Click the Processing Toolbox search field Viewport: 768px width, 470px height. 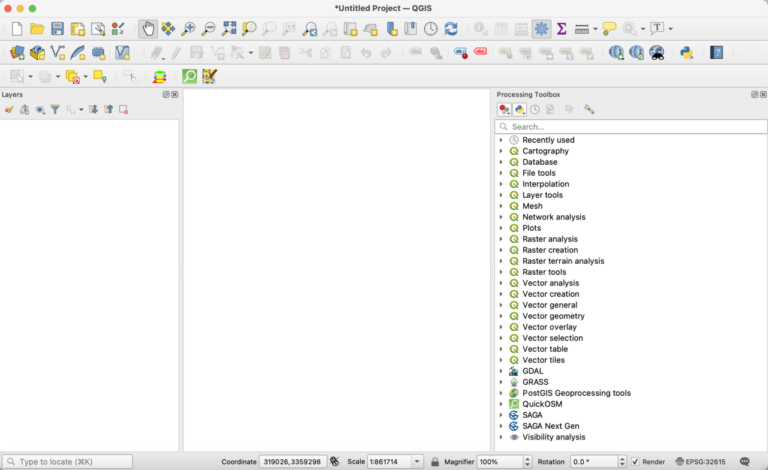tap(631, 127)
